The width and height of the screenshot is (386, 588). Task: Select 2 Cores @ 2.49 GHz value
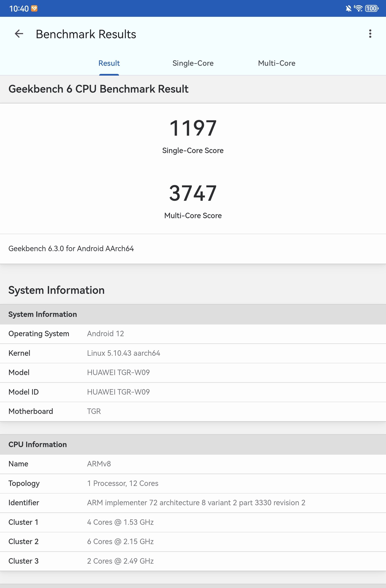coord(120,561)
